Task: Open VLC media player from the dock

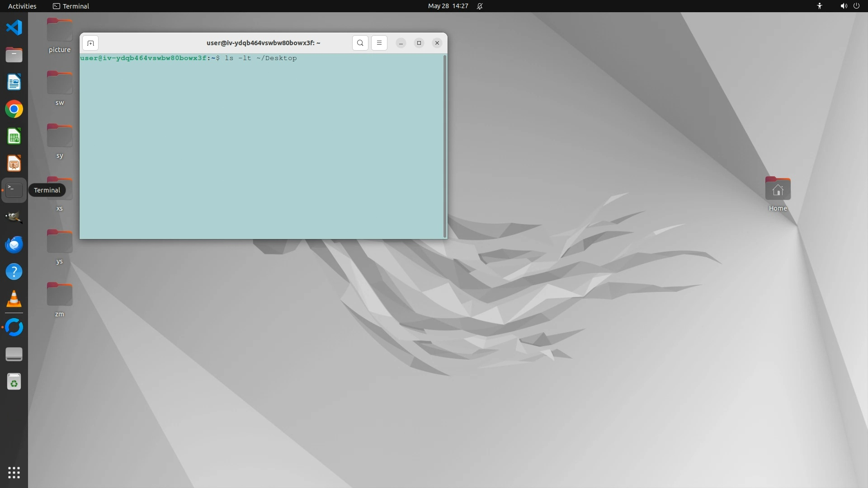Action: pyautogui.click(x=14, y=299)
